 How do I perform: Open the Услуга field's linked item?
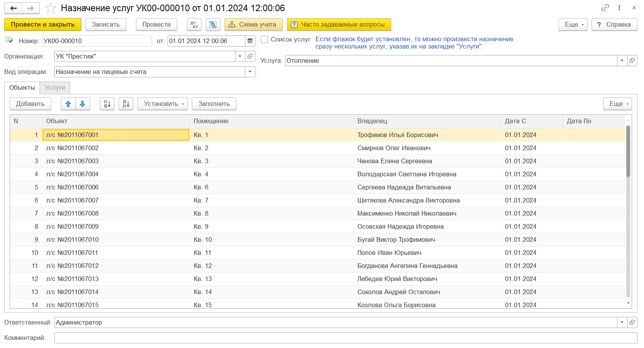click(x=632, y=61)
